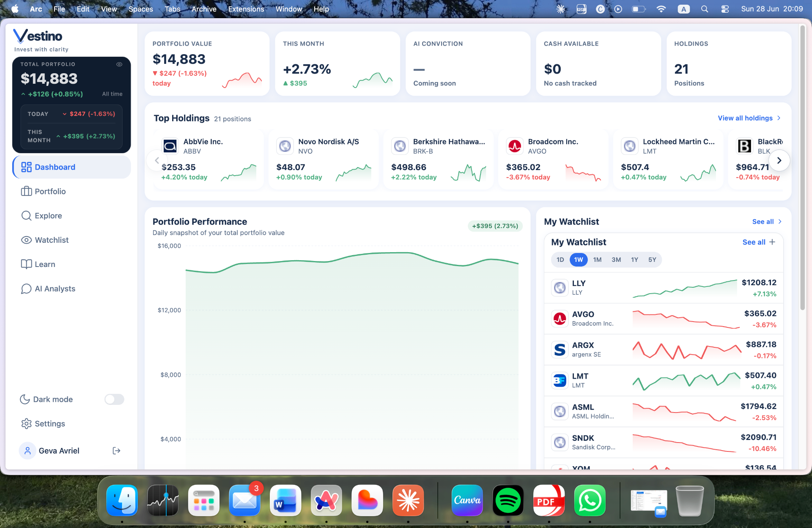Open Control Center in menu bar

click(x=725, y=9)
